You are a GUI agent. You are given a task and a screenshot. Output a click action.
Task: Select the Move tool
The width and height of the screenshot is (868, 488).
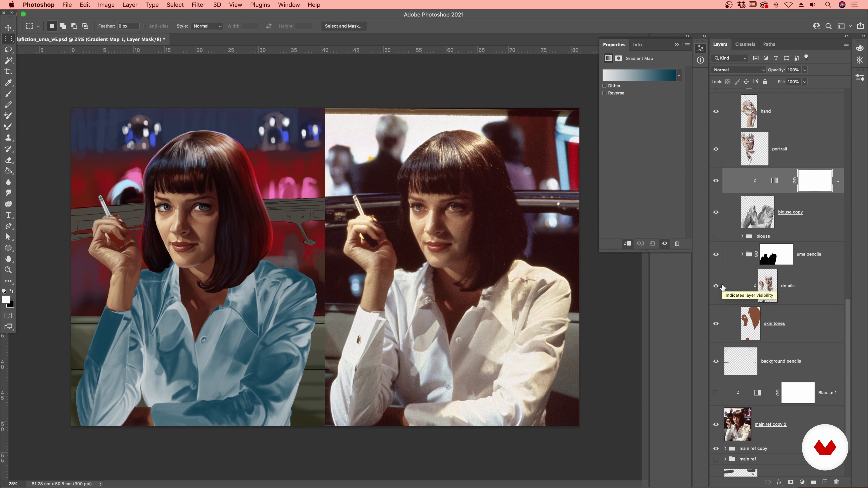tap(8, 28)
